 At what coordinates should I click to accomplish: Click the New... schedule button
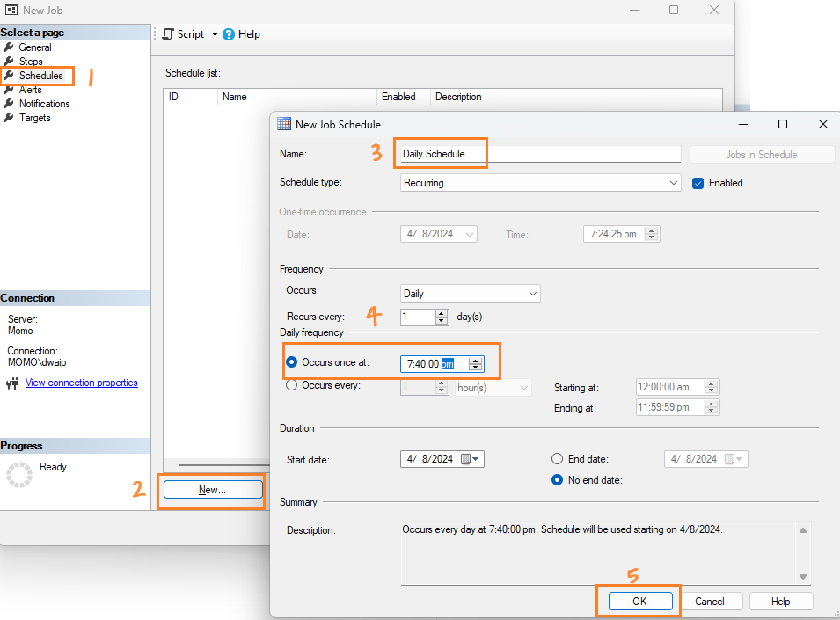[213, 489]
